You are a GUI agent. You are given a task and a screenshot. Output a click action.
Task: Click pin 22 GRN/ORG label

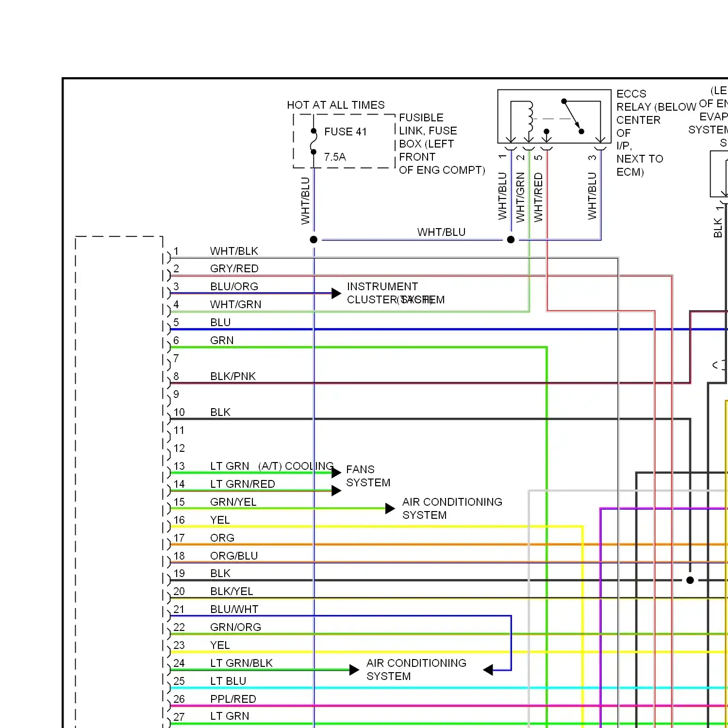coord(235,627)
